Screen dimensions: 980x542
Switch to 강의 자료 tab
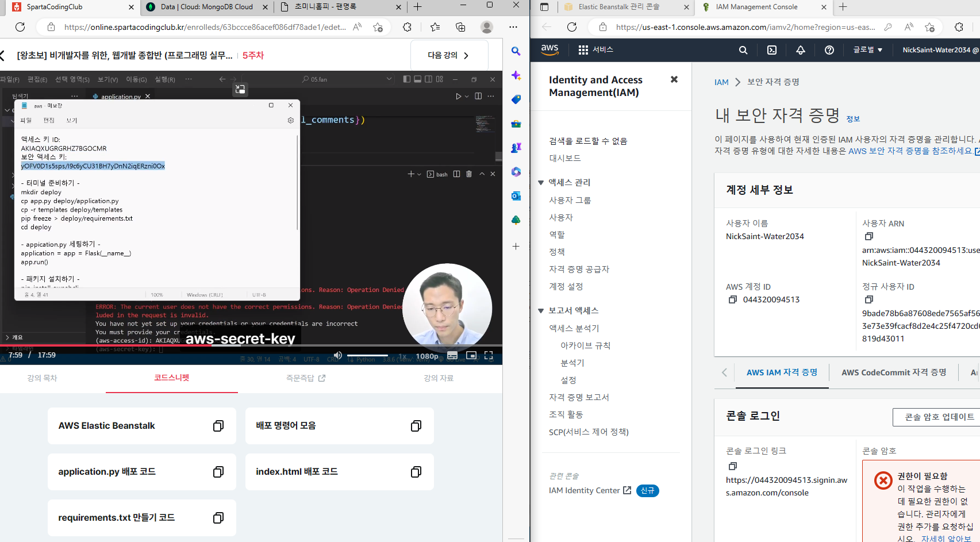[x=439, y=378]
